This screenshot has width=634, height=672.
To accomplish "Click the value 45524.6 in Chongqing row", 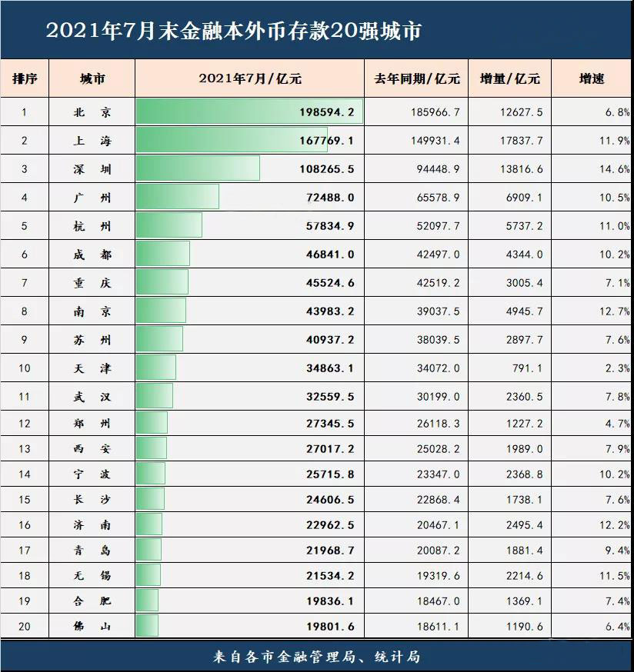I will click(330, 283).
